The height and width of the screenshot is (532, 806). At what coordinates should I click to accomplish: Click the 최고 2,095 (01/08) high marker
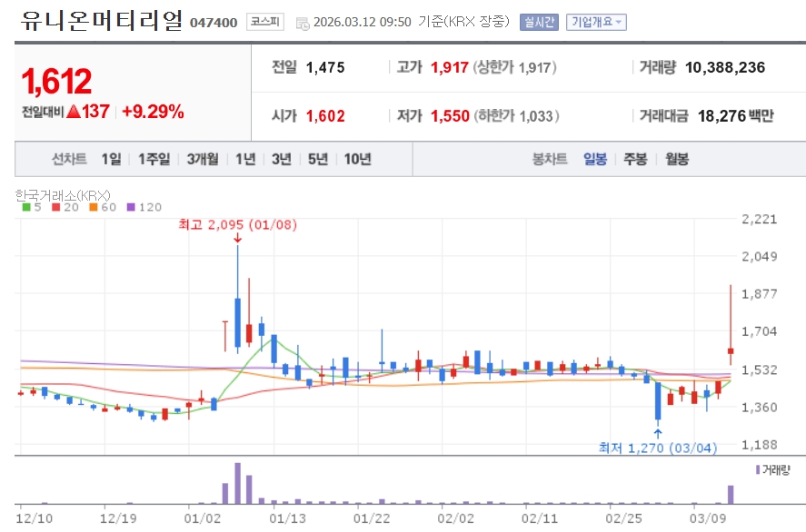237,224
